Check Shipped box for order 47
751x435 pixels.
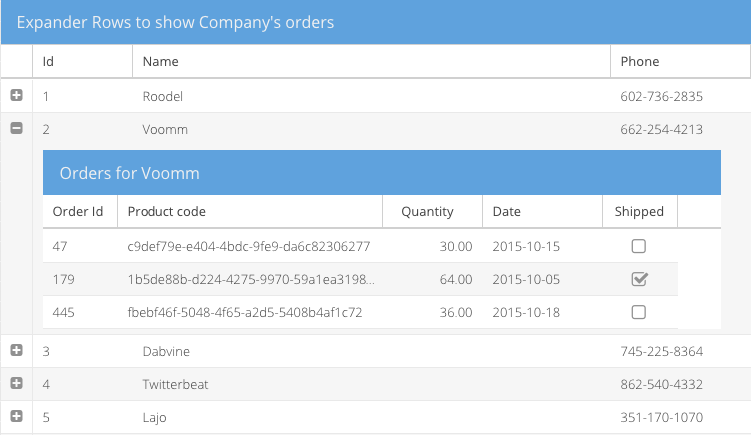[x=639, y=246]
